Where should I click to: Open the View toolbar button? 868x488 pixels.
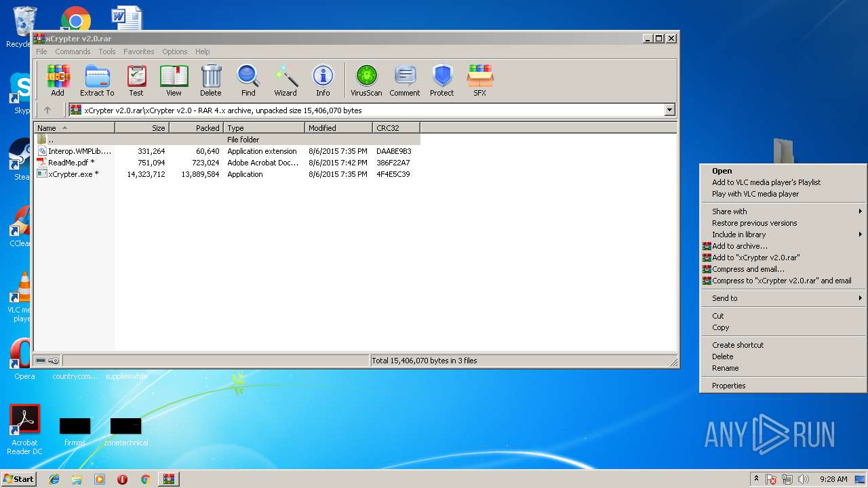(x=174, y=81)
